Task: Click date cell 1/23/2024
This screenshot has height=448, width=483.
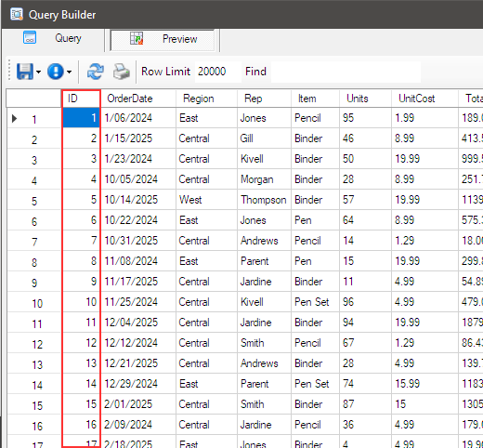Action: pyautogui.click(x=138, y=159)
